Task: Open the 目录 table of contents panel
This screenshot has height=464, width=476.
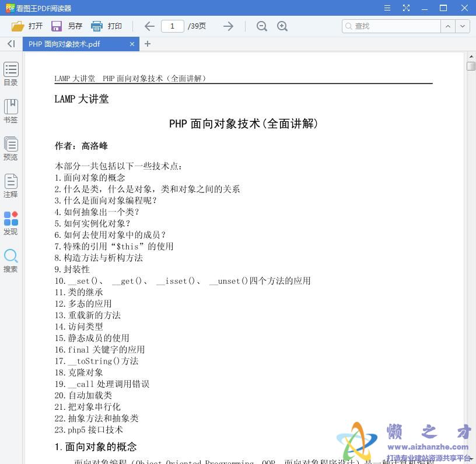Action: click(x=10, y=73)
